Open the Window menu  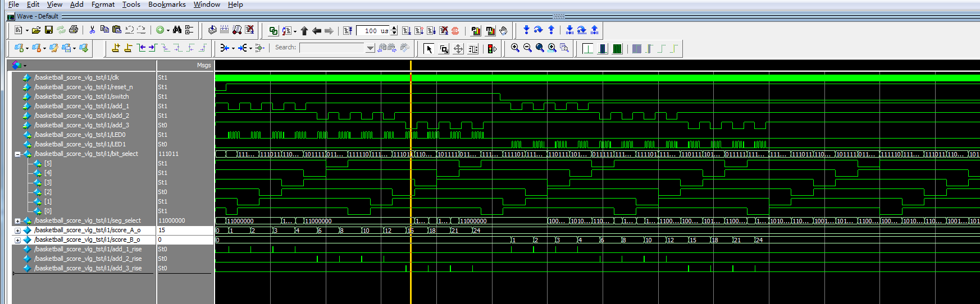207,4
